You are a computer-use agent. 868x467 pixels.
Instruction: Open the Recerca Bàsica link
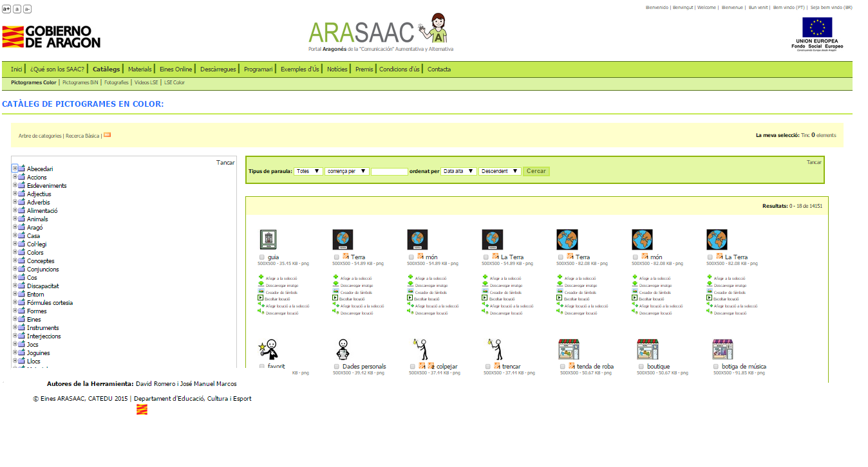(82, 136)
